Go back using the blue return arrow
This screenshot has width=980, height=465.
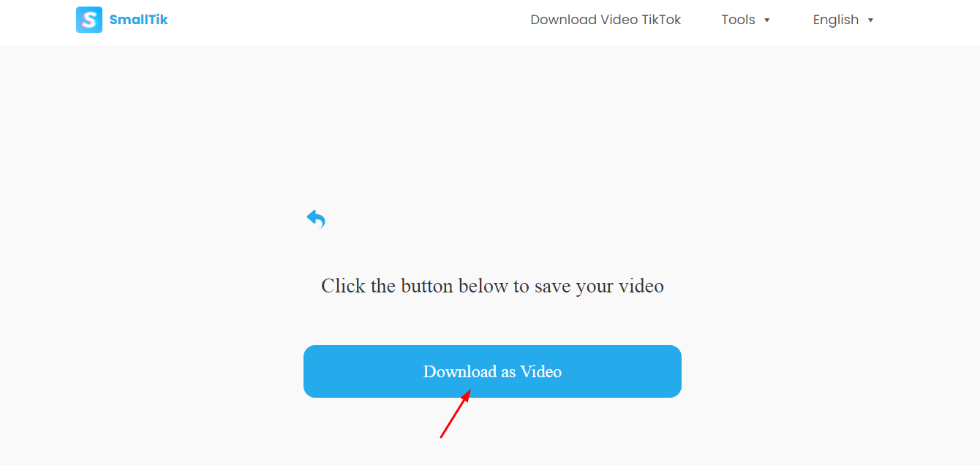pos(316,219)
